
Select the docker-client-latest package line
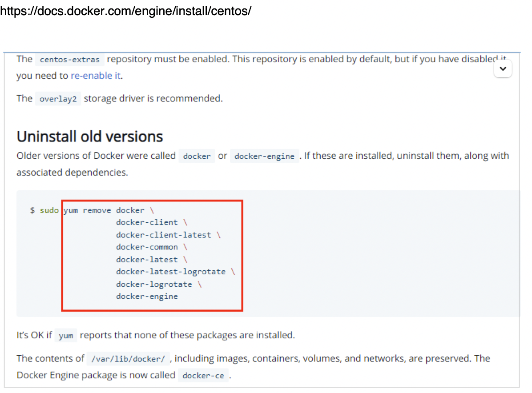(x=163, y=235)
